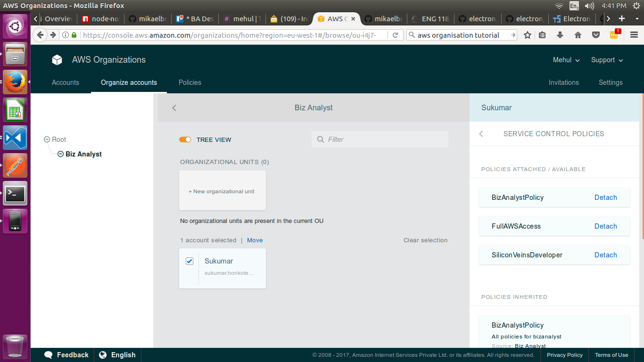Click Clear selection
The width and height of the screenshot is (644, 362).
pyautogui.click(x=425, y=240)
